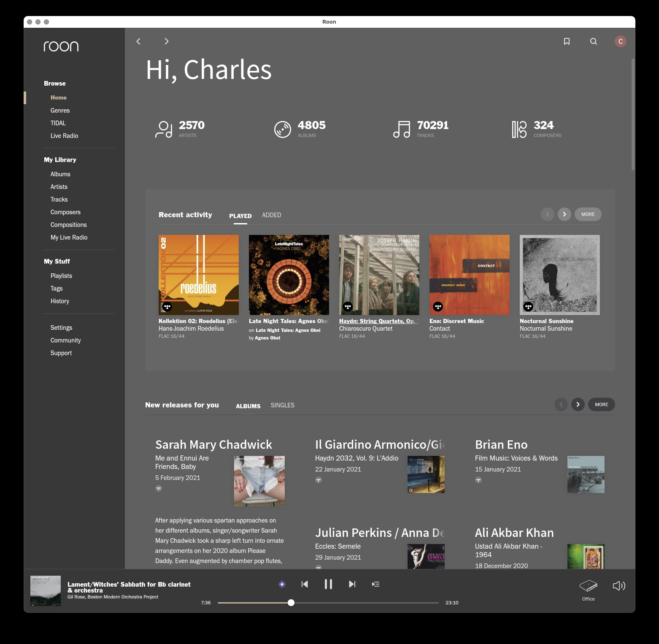Open the Me and Ennui Are Friends cover
The width and height of the screenshot is (659, 644).
pos(259,481)
